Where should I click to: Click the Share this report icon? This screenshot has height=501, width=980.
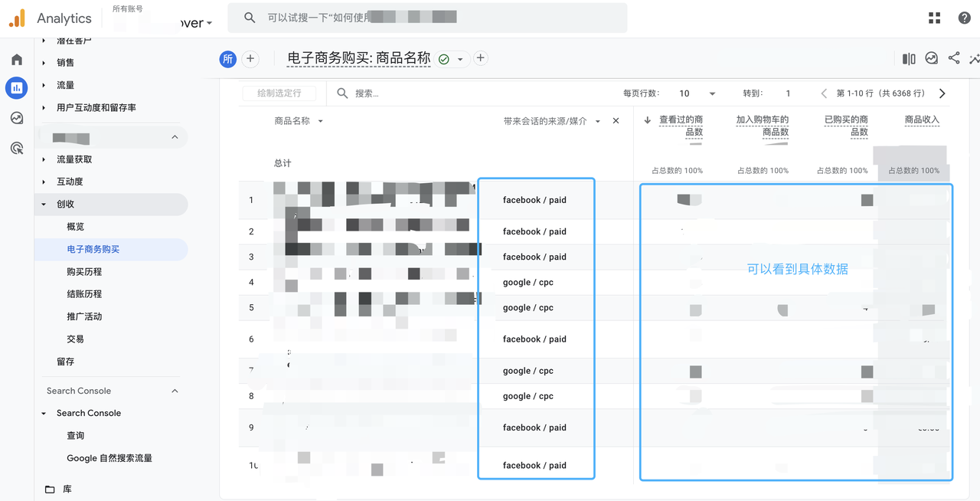pyautogui.click(x=954, y=58)
